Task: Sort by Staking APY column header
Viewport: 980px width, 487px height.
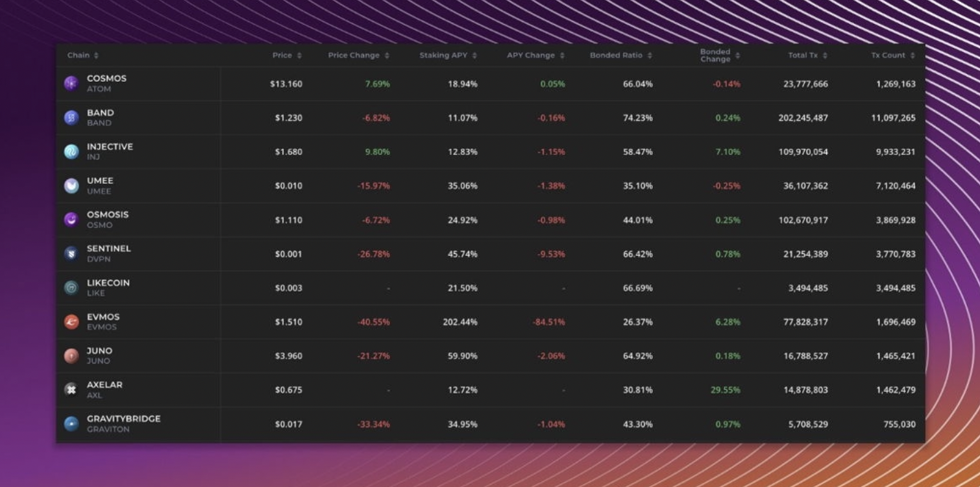Action: tap(448, 55)
